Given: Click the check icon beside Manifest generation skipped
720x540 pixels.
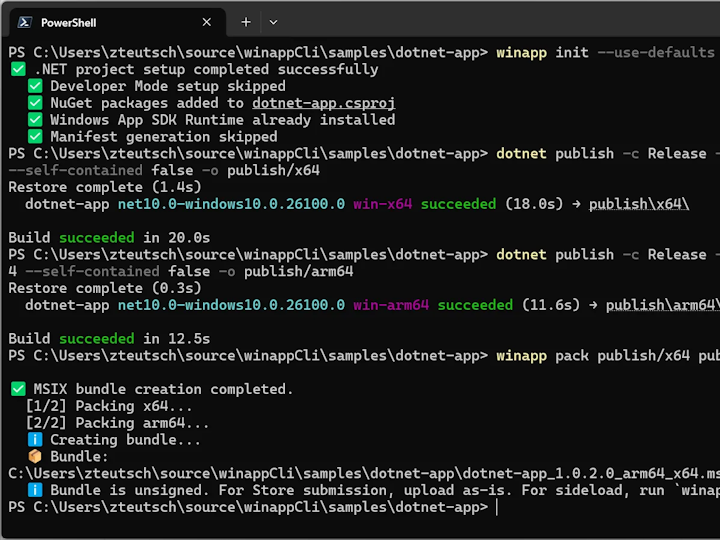Looking at the screenshot, I should (x=35, y=137).
